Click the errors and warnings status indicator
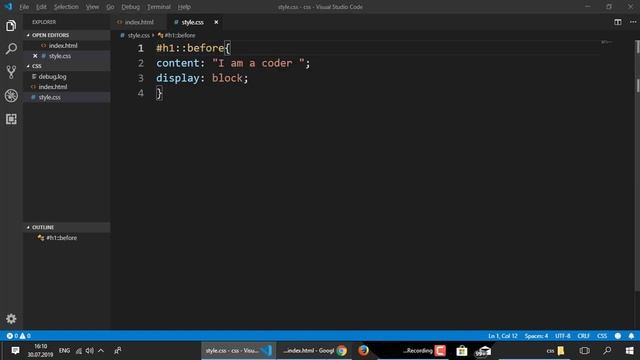The width and height of the screenshot is (640, 360). pyautogui.click(x=18, y=336)
